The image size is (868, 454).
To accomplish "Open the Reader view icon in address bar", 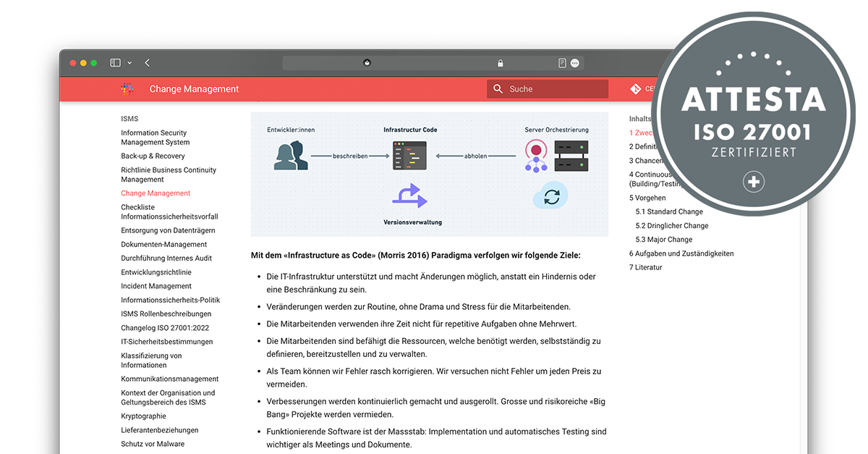I will tap(562, 63).
